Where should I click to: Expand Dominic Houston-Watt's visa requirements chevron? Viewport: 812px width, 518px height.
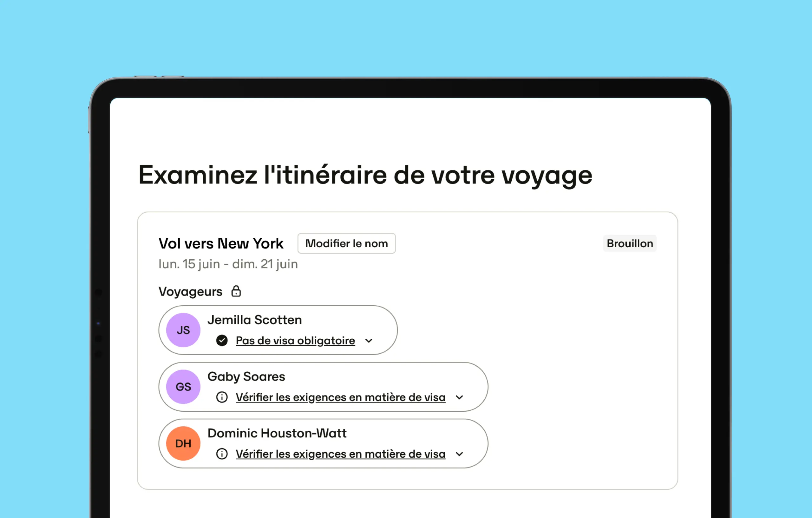click(459, 454)
